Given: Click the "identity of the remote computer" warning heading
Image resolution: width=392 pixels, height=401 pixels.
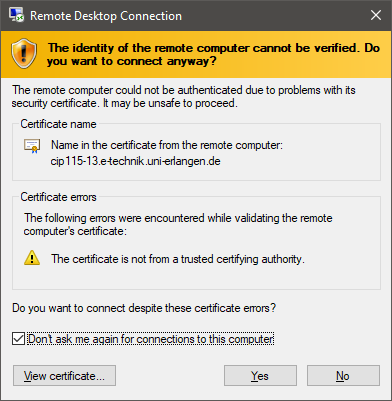Looking at the screenshot, I should click(213, 54).
